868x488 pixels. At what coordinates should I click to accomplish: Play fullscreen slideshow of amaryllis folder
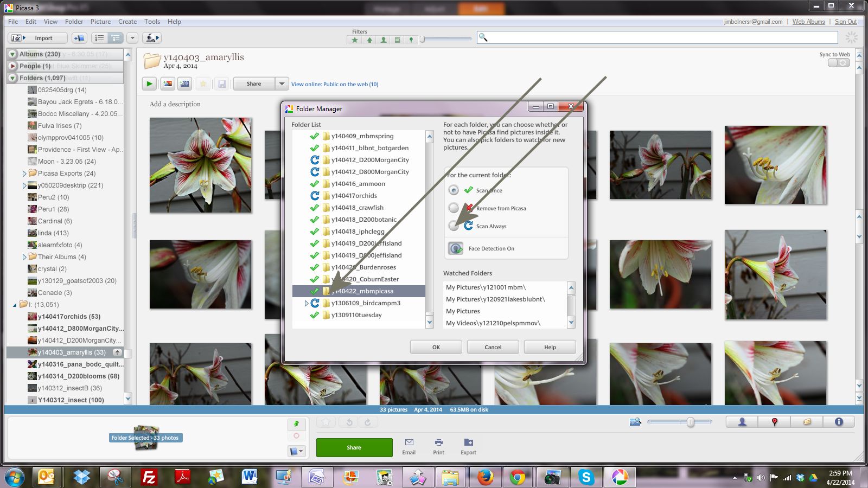pos(149,84)
